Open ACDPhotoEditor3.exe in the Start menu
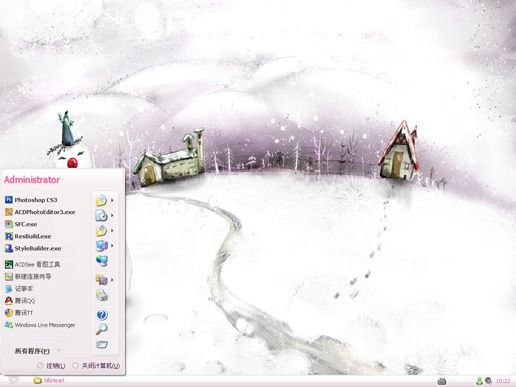This screenshot has height=387, width=516. pyautogui.click(x=40, y=212)
